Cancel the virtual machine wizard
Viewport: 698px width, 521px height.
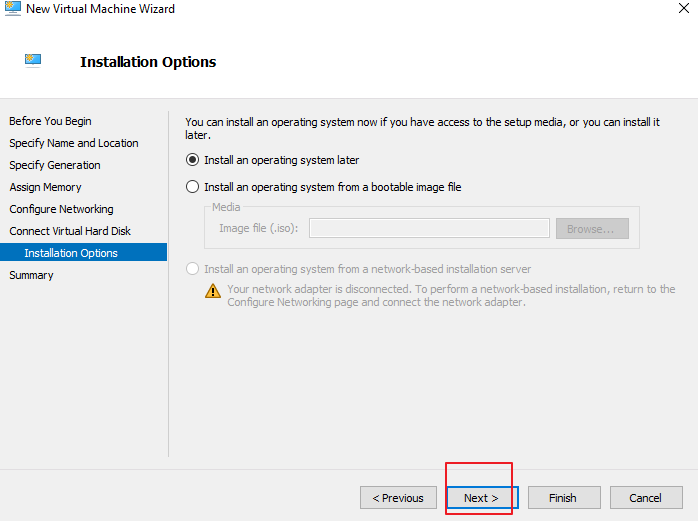click(645, 498)
